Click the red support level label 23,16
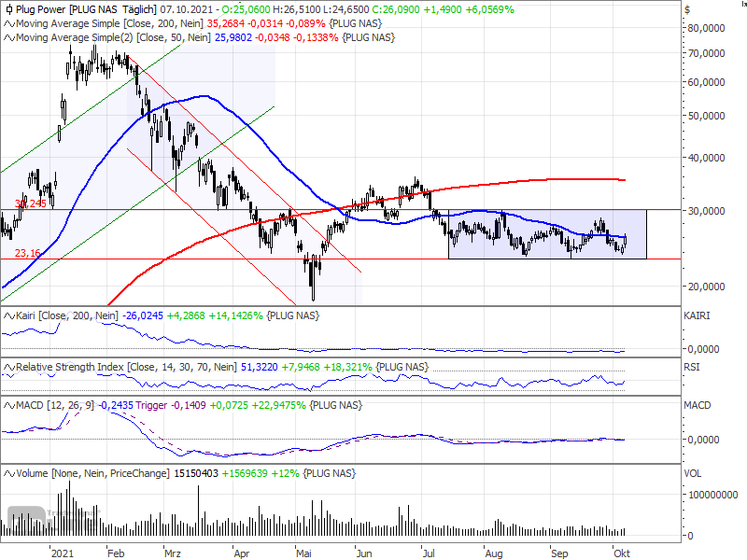 (x=27, y=253)
